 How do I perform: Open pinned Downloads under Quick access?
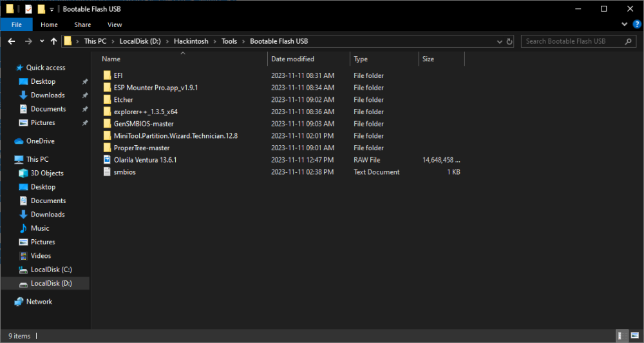[48, 95]
